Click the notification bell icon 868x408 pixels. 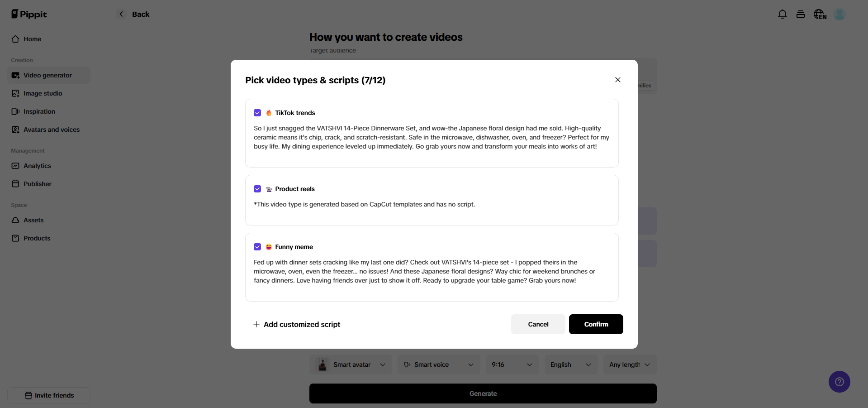tap(782, 14)
